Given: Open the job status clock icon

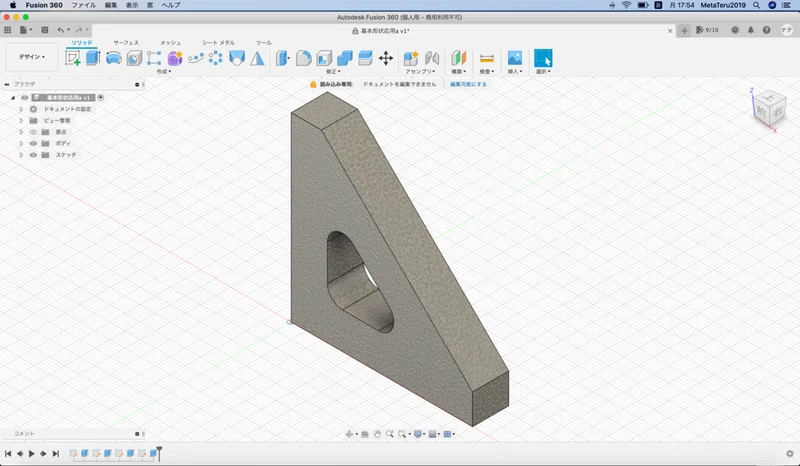Looking at the screenshot, I should point(735,30).
